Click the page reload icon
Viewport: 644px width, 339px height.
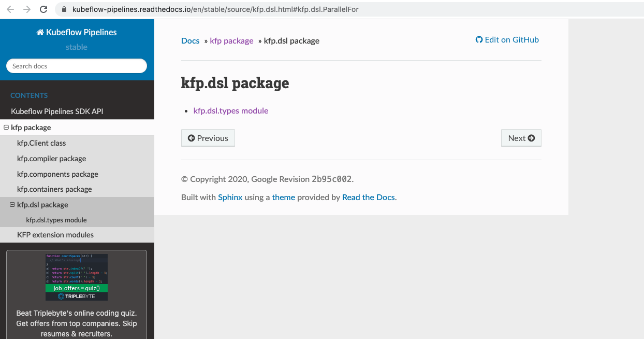tap(43, 9)
